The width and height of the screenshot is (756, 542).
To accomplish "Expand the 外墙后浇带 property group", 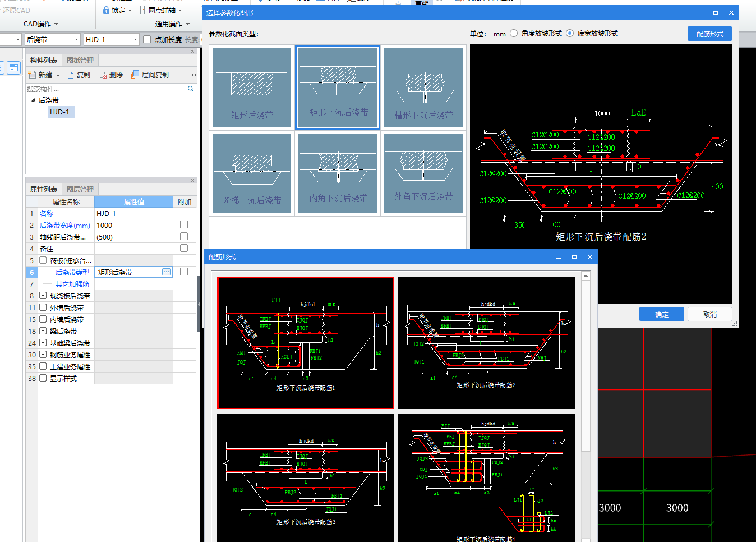I will click(43, 307).
